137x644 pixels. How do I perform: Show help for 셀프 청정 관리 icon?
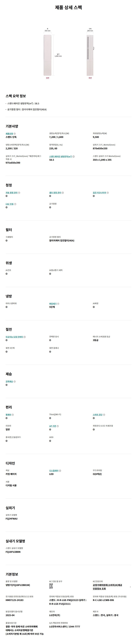tap(63, 193)
